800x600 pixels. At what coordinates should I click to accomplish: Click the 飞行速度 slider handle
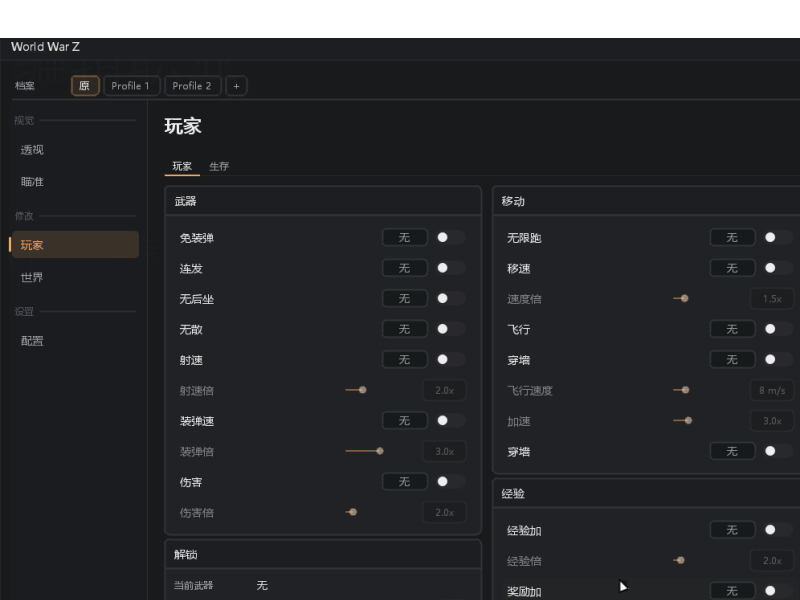pyautogui.click(x=686, y=390)
